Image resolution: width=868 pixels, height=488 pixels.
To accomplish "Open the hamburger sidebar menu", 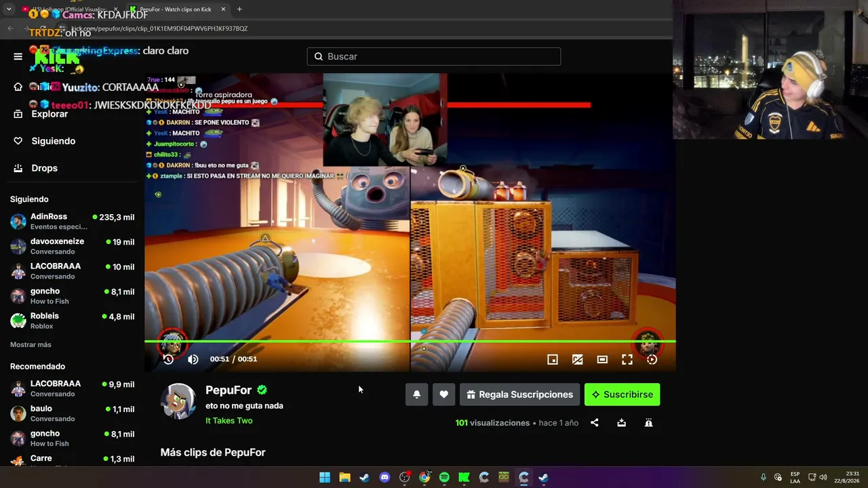I will 18,56.
